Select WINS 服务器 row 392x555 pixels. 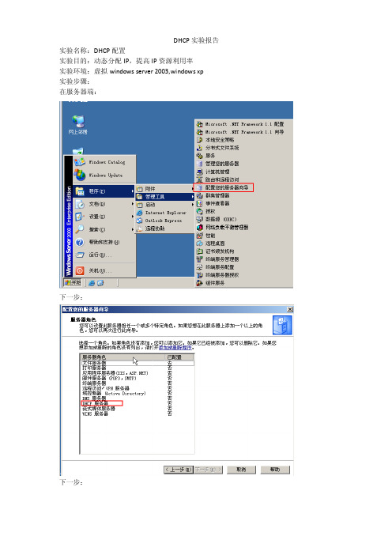click(138, 413)
